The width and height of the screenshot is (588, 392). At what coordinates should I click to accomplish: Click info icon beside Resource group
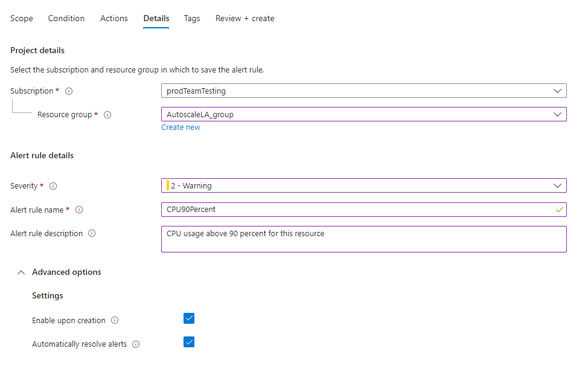coord(107,115)
